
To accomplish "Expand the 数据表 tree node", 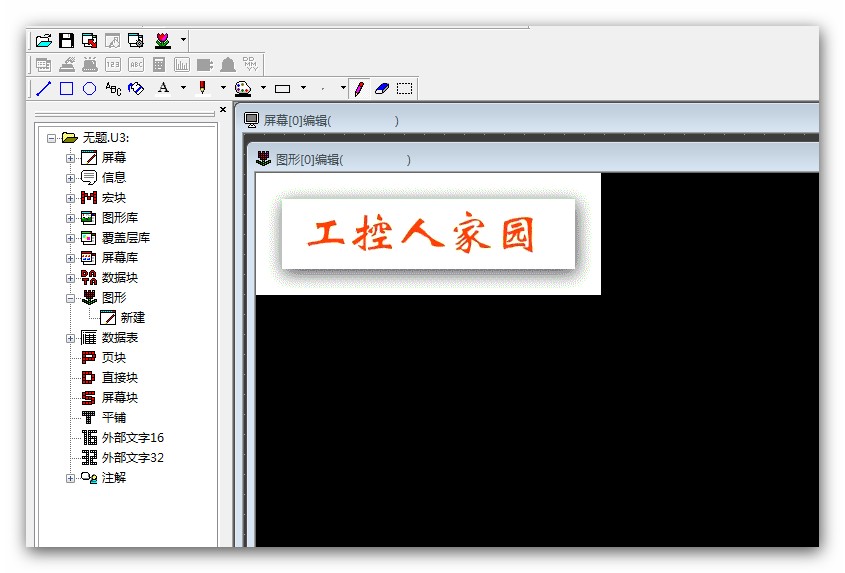I will point(71,338).
